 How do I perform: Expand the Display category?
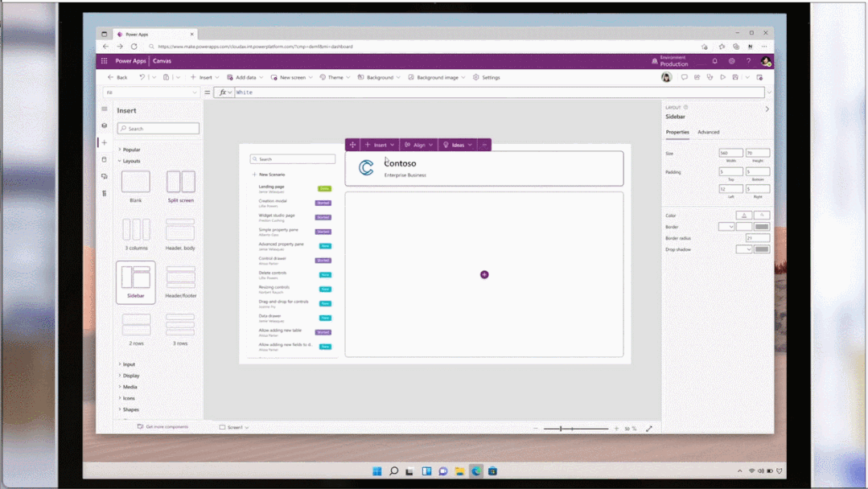[x=129, y=376]
